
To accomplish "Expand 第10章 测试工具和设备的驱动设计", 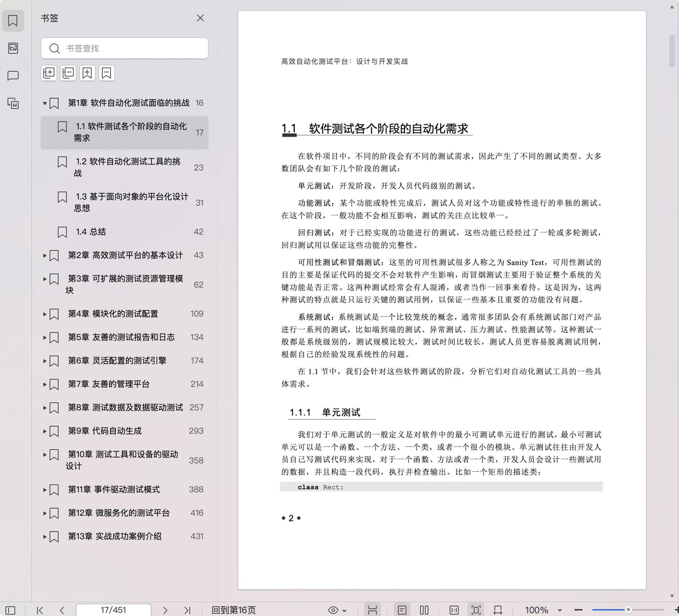I will coord(45,454).
